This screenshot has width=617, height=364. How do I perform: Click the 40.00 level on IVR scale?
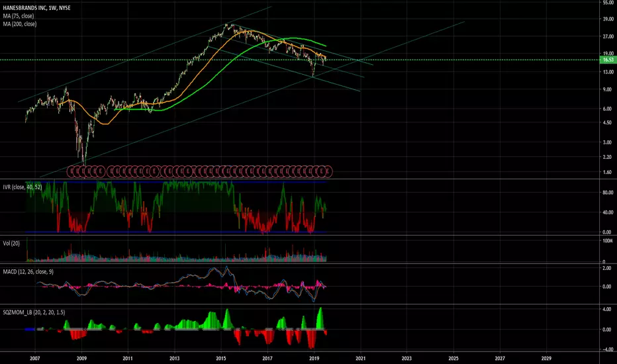click(608, 212)
